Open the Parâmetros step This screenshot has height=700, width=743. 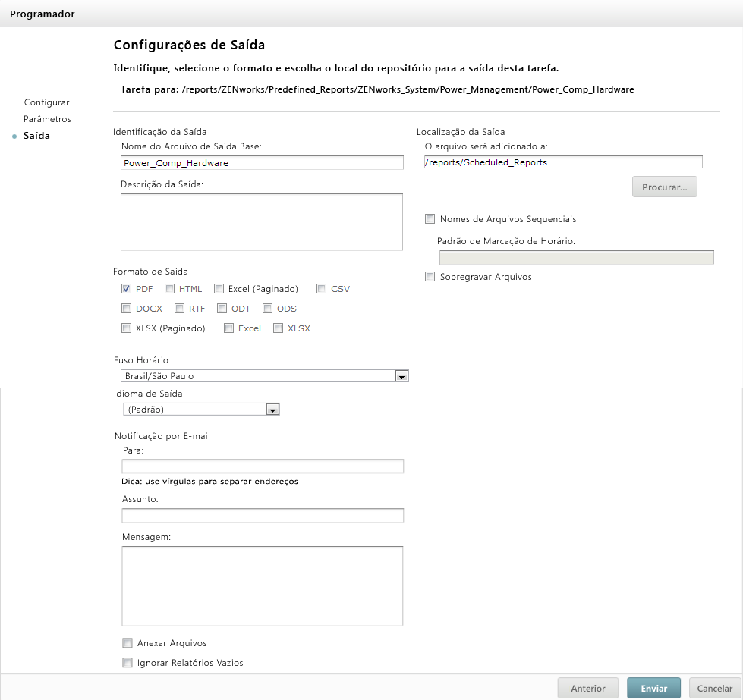click(47, 119)
